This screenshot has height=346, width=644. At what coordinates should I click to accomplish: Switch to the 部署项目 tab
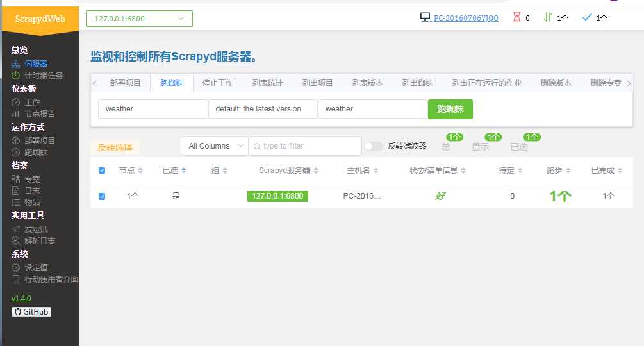click(x=125, y=83)
